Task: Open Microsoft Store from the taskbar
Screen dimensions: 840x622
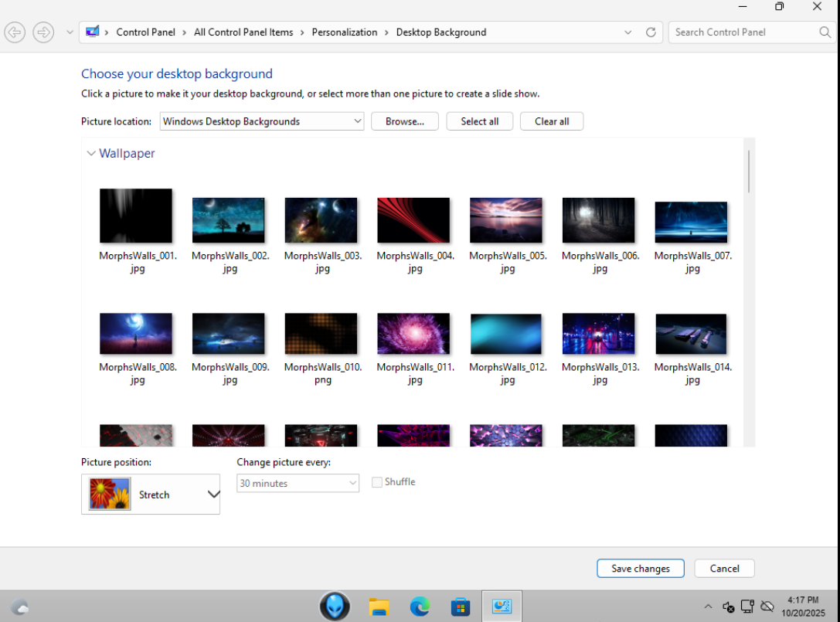Action: coord(461,607)
